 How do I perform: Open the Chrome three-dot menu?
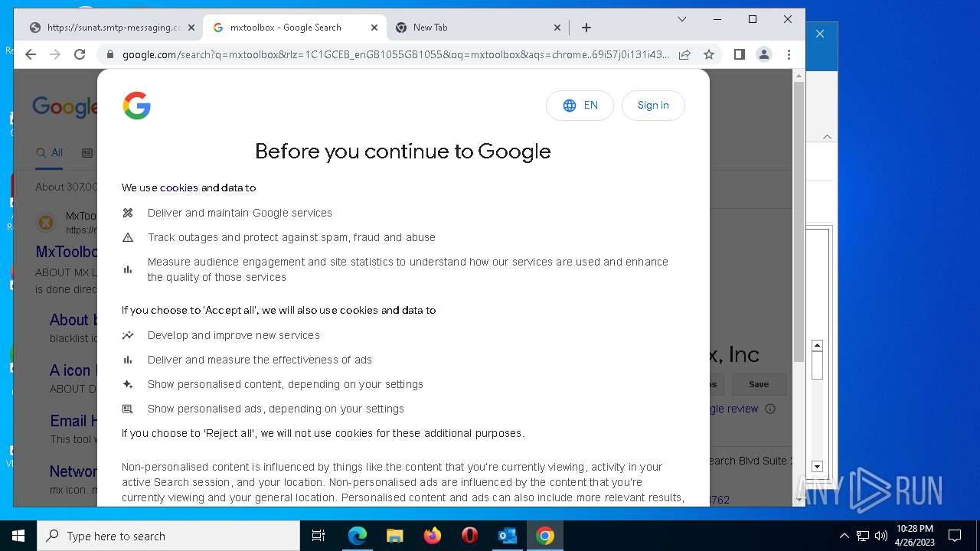(x=789, y=54)
